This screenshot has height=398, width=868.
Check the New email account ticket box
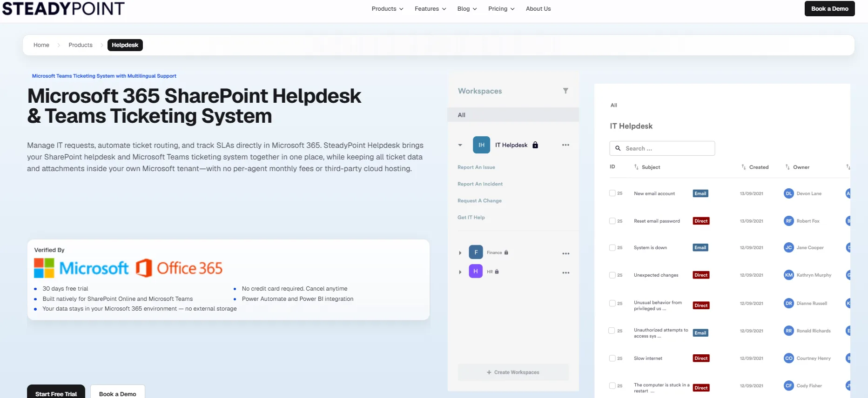point(612,193)
